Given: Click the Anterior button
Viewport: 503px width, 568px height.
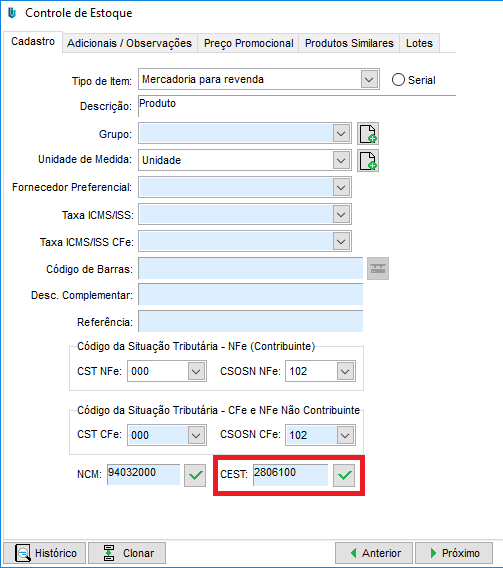Looking at the screenshot, I should (374, 553).
